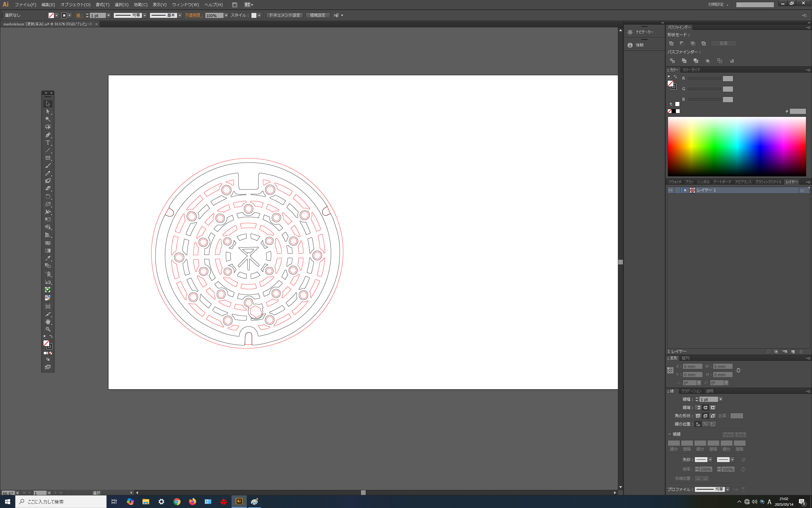The height and width of the screenshot is (508, 812).
Task: Select the Eraser tool
Action: 48,189
